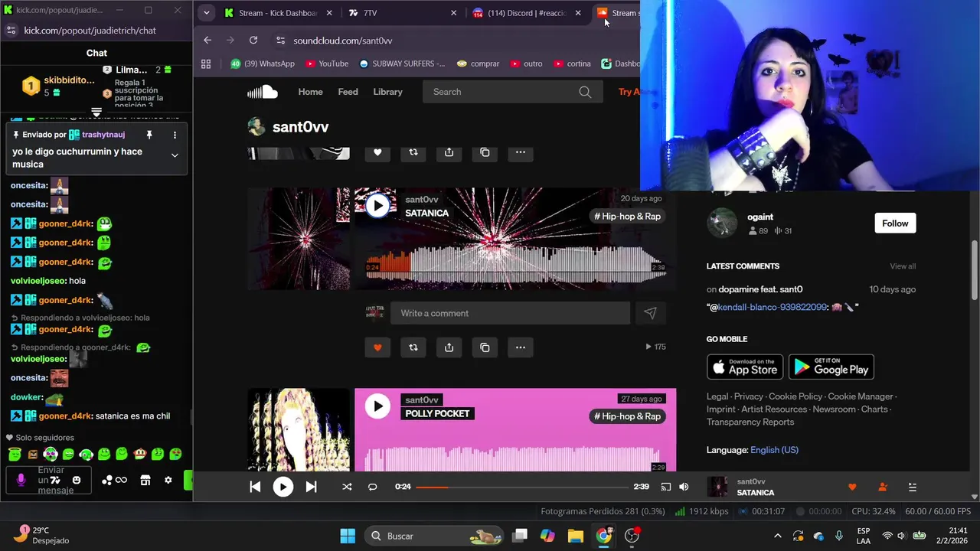This screenshot has height=551, width=980.
Task: Go to SoundCloud Home
Action: tap(310, 92)
